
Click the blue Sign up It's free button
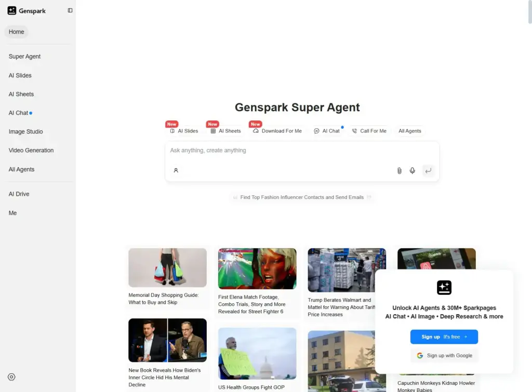(444, 337)
